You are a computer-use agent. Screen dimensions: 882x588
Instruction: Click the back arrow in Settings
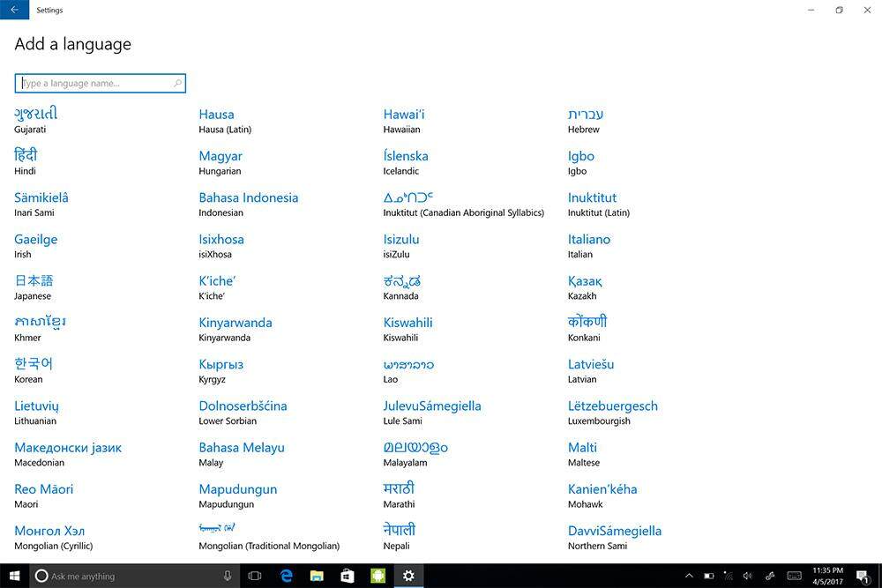(x=14, y=10)
